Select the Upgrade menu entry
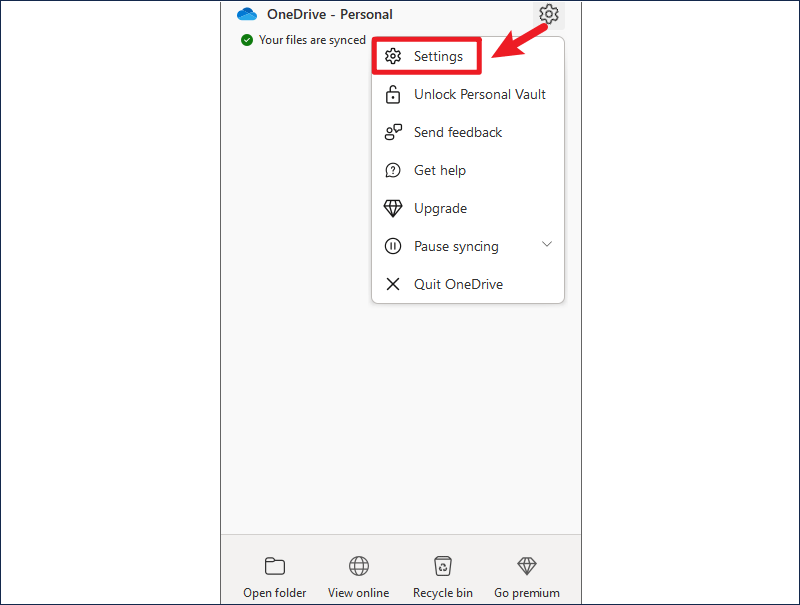This screenshot has width=800, height=605. click(x=468, y=208)
